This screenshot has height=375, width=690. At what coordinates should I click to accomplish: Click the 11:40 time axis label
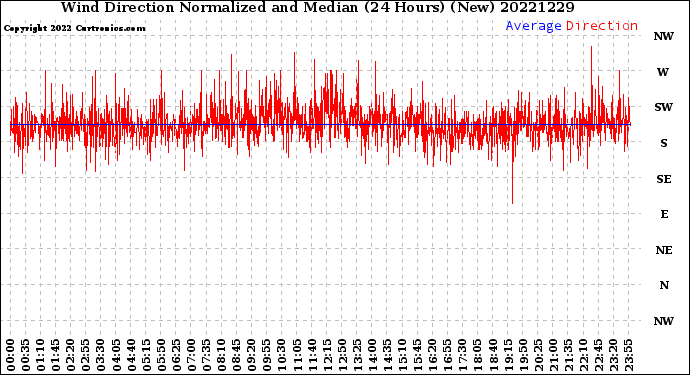[312, 355]
